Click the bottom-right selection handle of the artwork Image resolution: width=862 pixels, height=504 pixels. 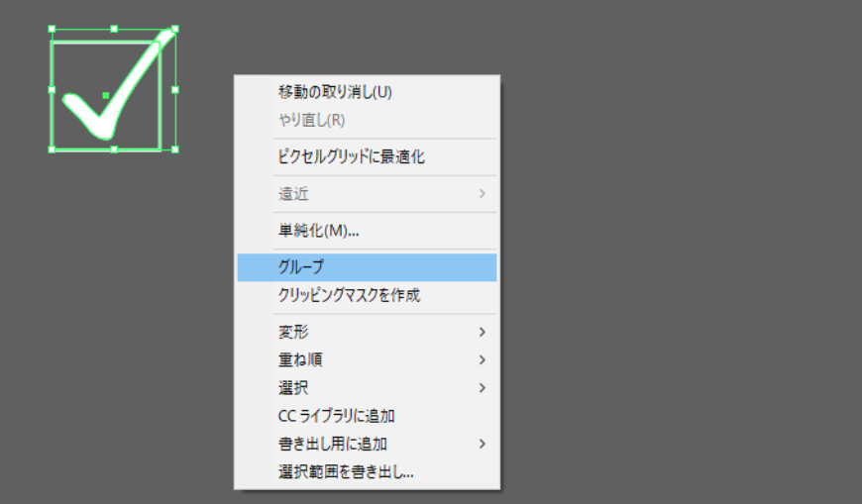[x=175, y=150]
